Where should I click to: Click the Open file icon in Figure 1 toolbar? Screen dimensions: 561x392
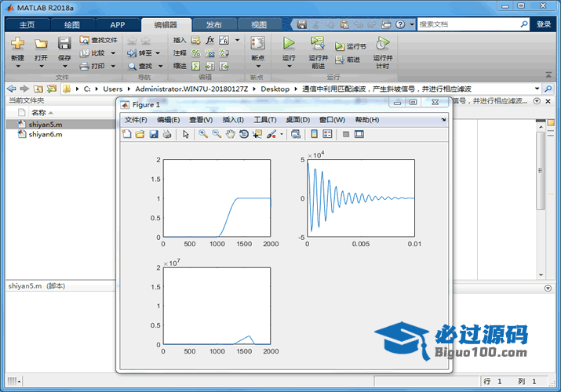(x=140, y=134)
